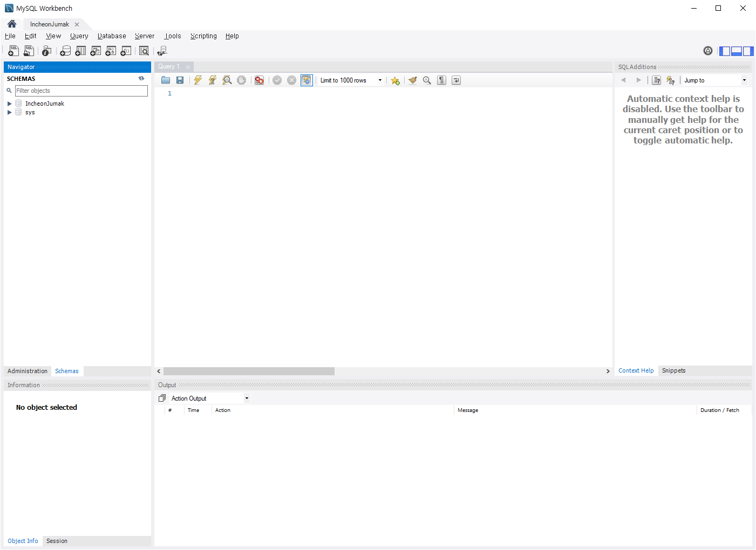Image resolution: width=756 pixels, height=550 pixels.
Task: Toggle auto-commit mode button
Action: (x=307, y=80)
